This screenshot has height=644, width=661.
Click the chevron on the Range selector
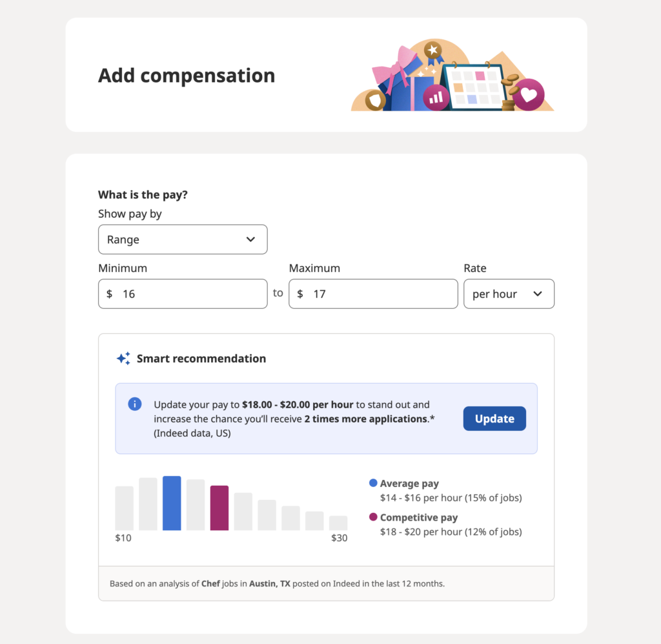[250, 239]
